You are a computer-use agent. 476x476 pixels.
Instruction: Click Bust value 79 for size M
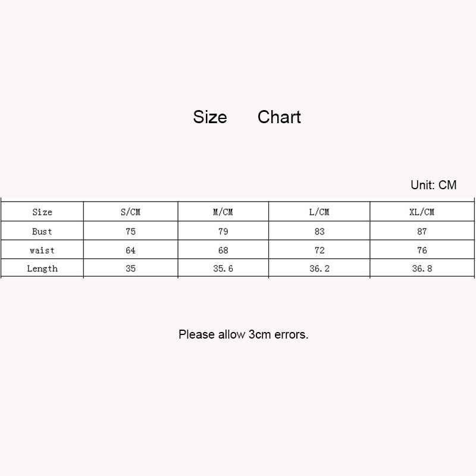(223, 231)
